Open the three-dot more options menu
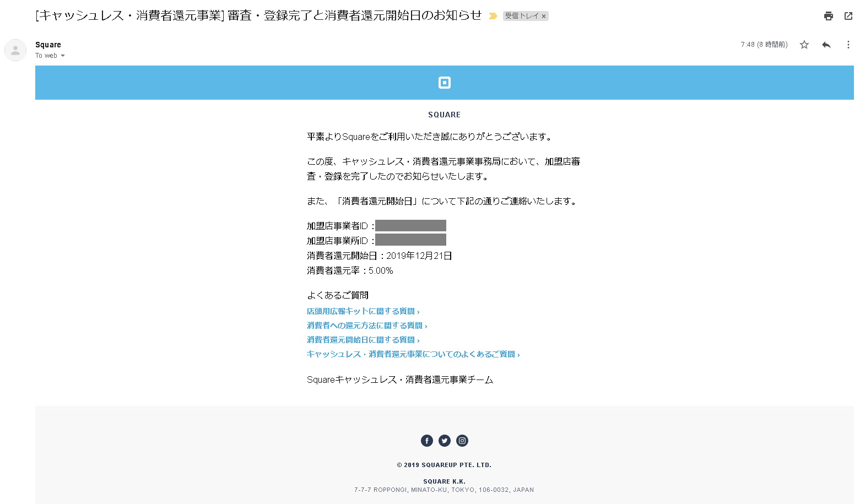 (848, 45)
